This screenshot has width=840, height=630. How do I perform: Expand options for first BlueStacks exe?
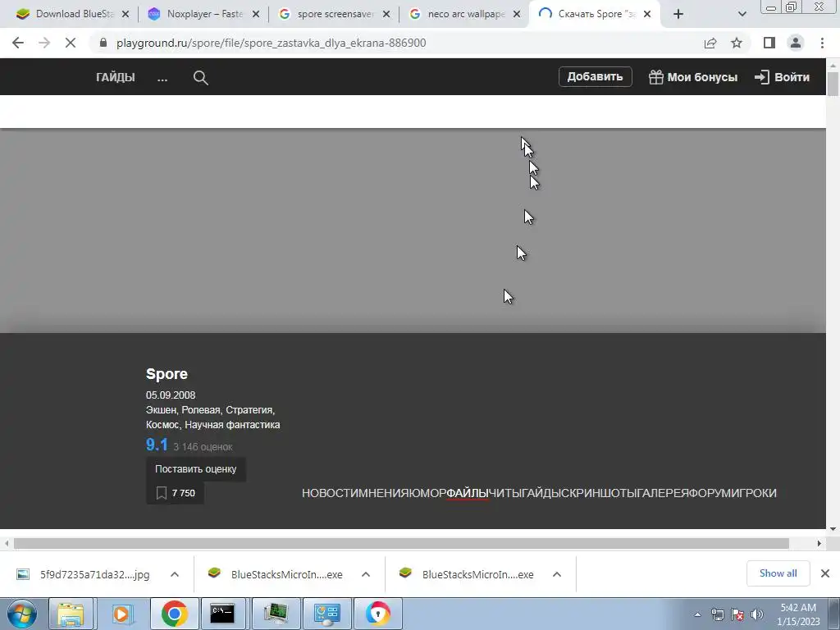[366, 574]
